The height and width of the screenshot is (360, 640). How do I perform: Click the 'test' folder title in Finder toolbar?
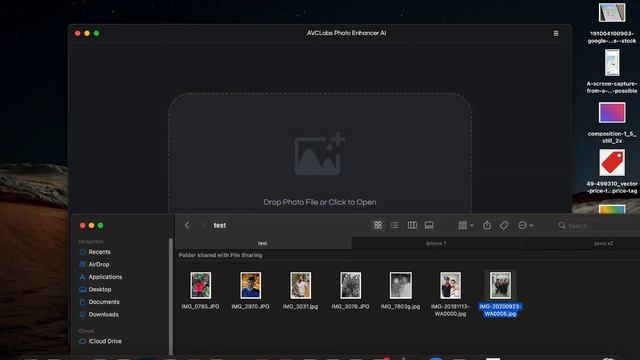click(x=220, y=225)
